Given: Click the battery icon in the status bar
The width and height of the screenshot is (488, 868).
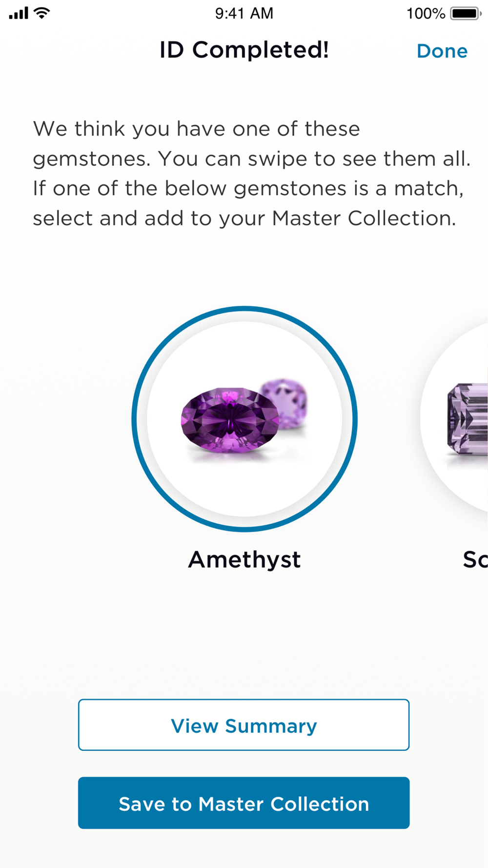Looking at the screenshot, I should (x=466, y=13).
